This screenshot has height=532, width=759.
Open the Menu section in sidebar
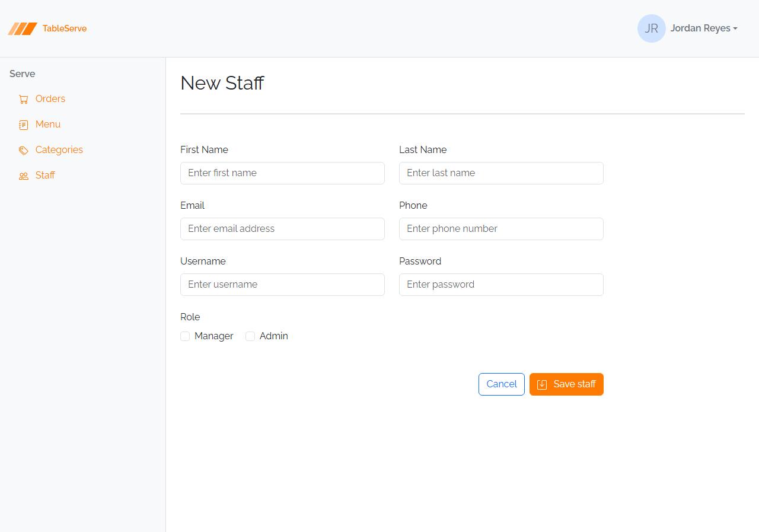point(48,125)
